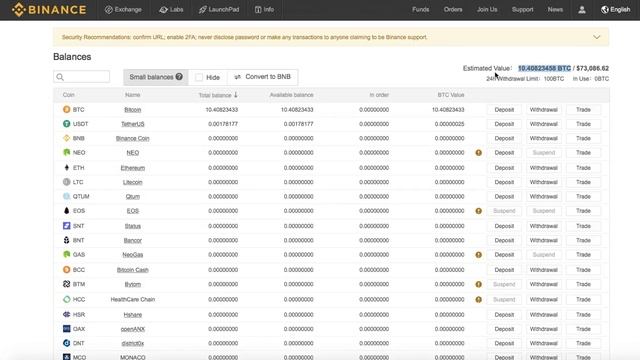The height and width of the screenshot is (360, 640).
Task: Collapse the security recommendations banner chevron
Action: point(597,37)
